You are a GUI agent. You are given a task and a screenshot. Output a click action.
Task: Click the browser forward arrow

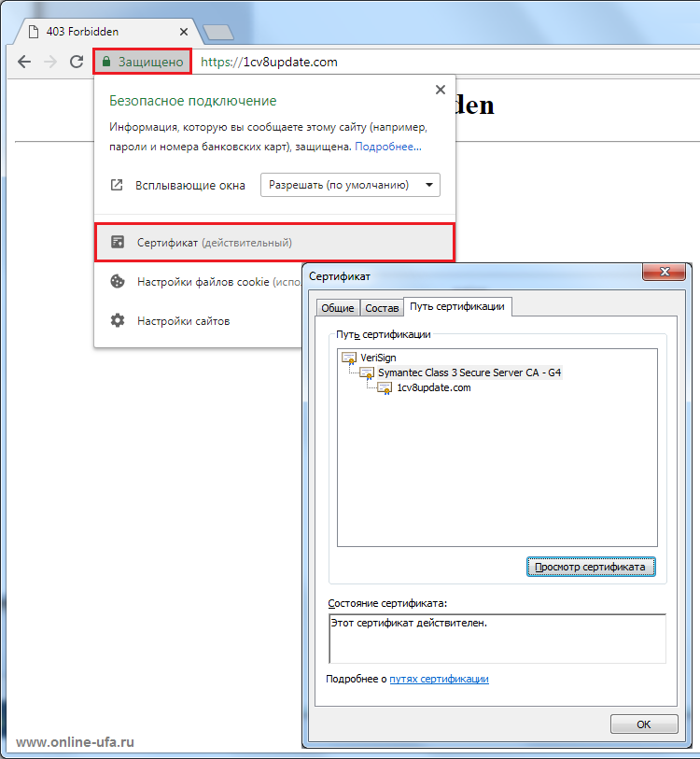point(50,62)
